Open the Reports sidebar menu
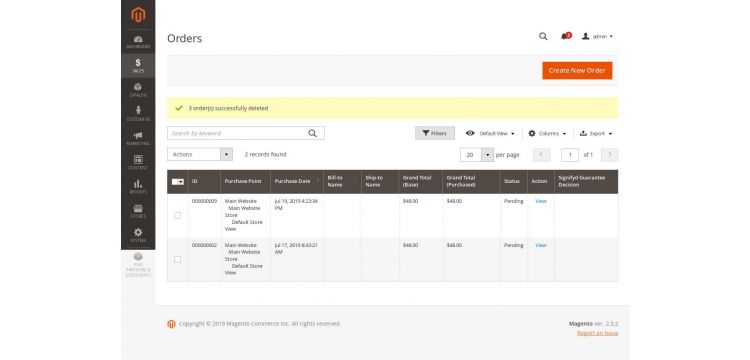 coord(138,187)
